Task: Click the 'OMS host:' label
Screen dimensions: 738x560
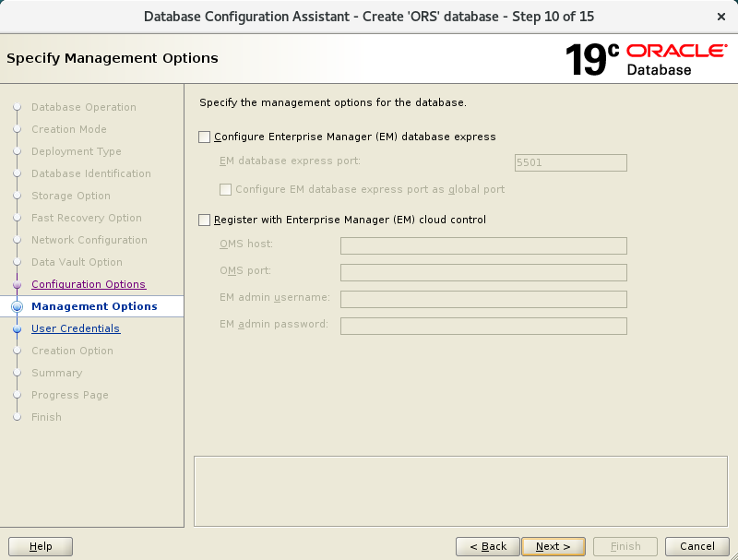Action: click(246, 244)
